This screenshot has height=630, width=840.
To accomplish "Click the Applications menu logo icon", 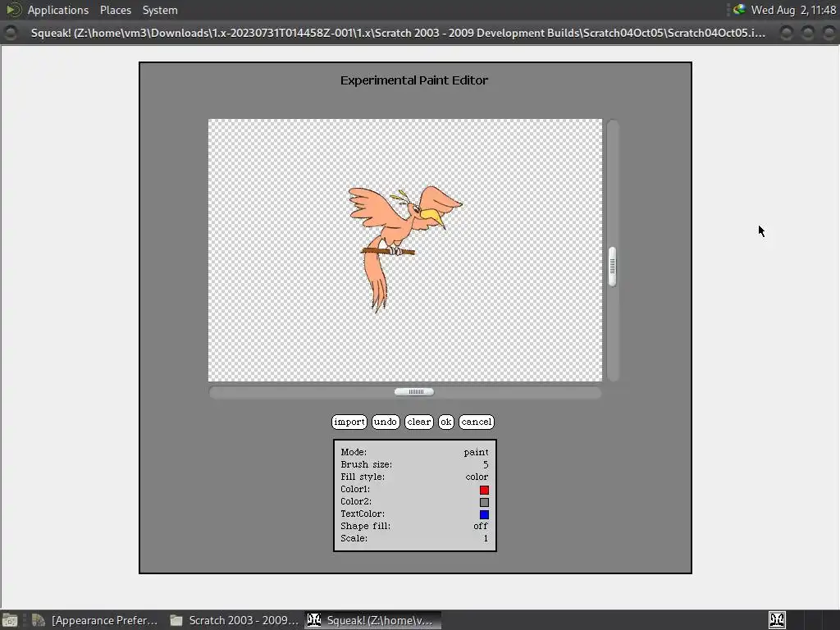I will (13, 10).
